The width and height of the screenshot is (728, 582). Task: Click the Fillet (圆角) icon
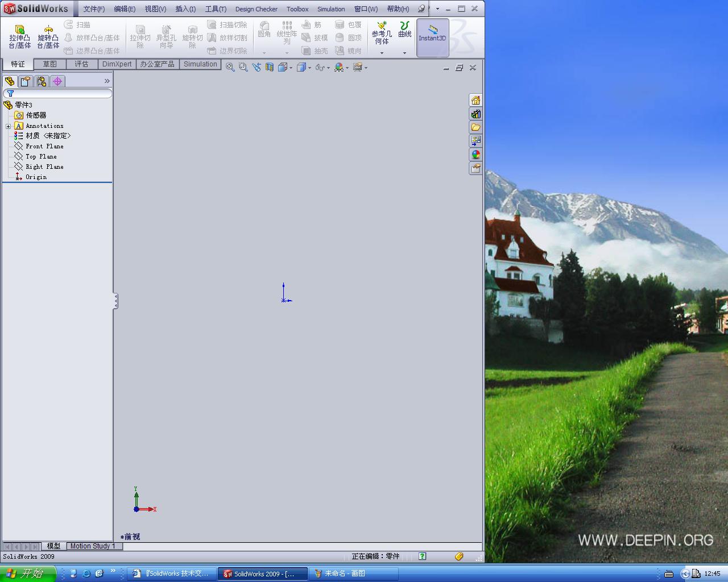(264, 30)
